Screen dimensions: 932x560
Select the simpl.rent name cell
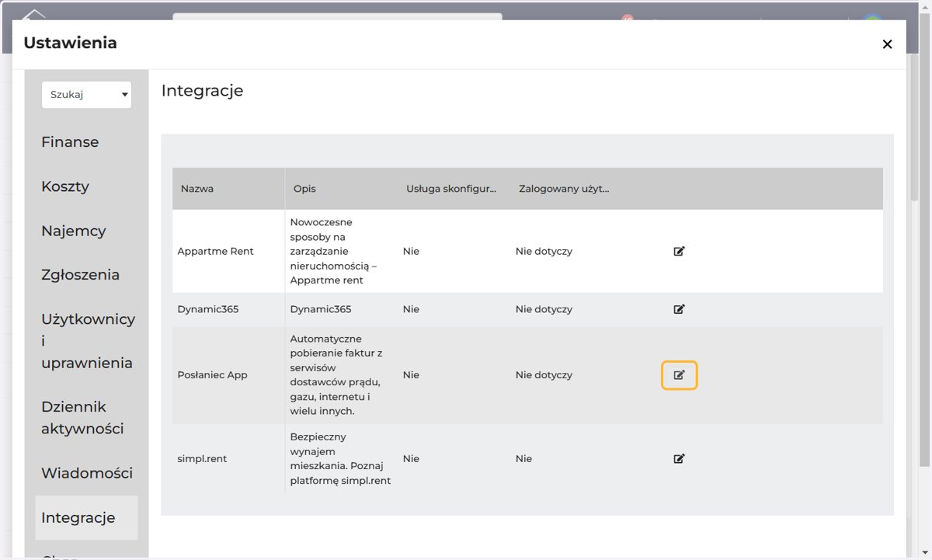228,459
